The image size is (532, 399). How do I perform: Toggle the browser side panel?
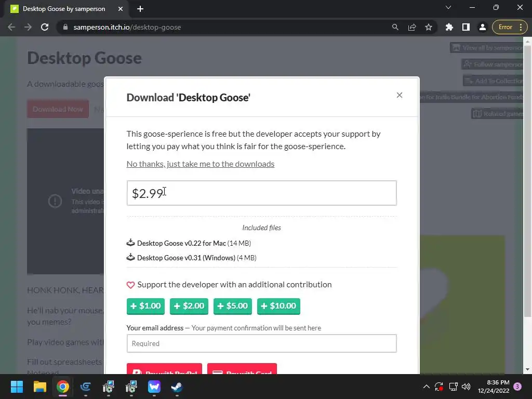coord(466,27)
